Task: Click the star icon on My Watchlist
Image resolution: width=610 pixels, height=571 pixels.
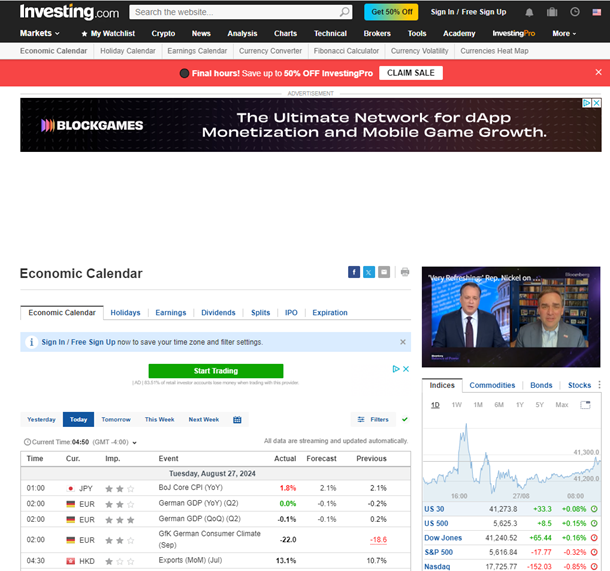Action: click(x=84, y=34)
